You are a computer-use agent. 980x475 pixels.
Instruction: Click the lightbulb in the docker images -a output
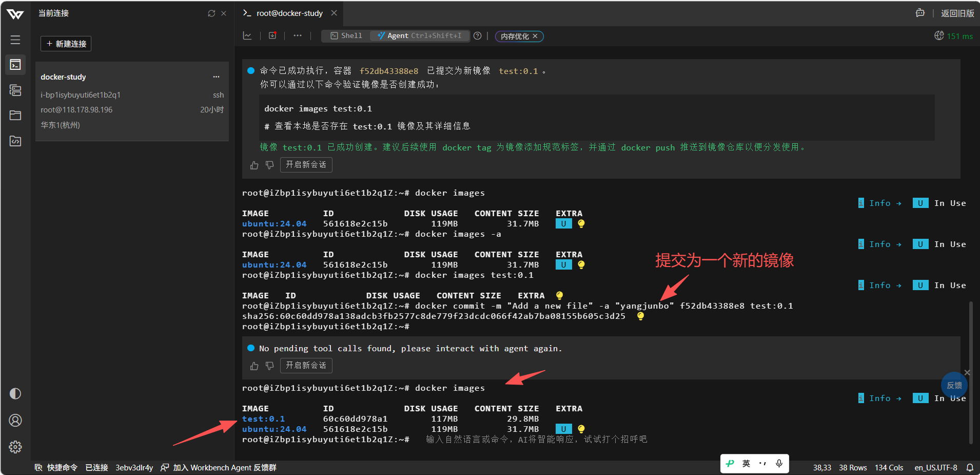pyautogui.click(x=581, y=265)
